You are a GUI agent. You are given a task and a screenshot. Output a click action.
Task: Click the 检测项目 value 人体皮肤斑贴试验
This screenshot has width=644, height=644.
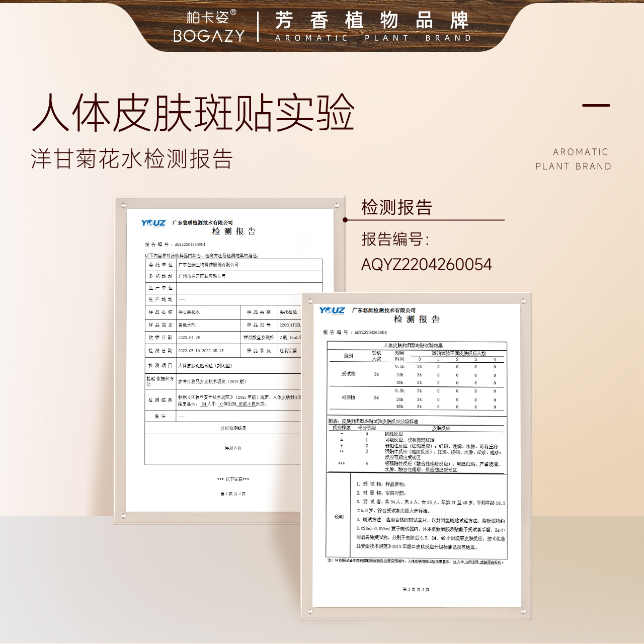pyautogui.click(x=205, y=366)
